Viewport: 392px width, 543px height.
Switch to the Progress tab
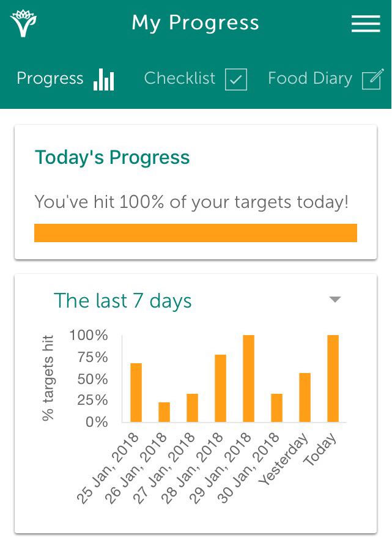click(65, 79)
